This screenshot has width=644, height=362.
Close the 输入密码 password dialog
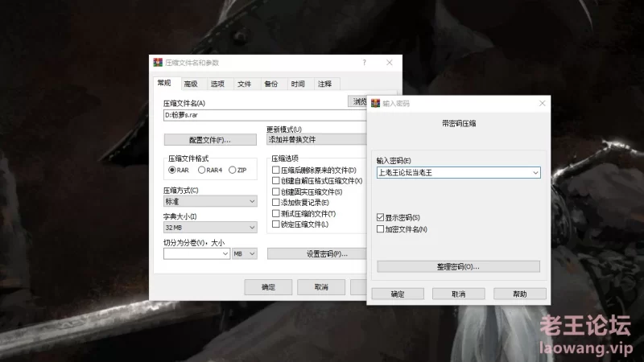coord(542,103)
